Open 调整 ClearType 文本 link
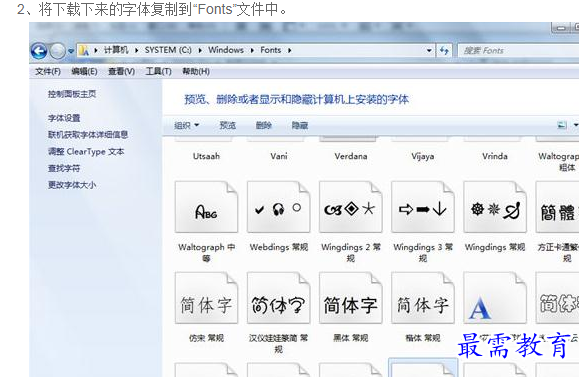 click(86, 151)
